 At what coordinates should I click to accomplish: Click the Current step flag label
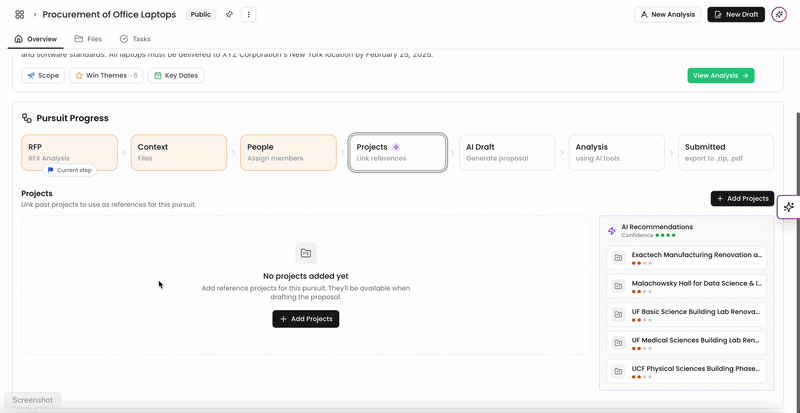69,171
